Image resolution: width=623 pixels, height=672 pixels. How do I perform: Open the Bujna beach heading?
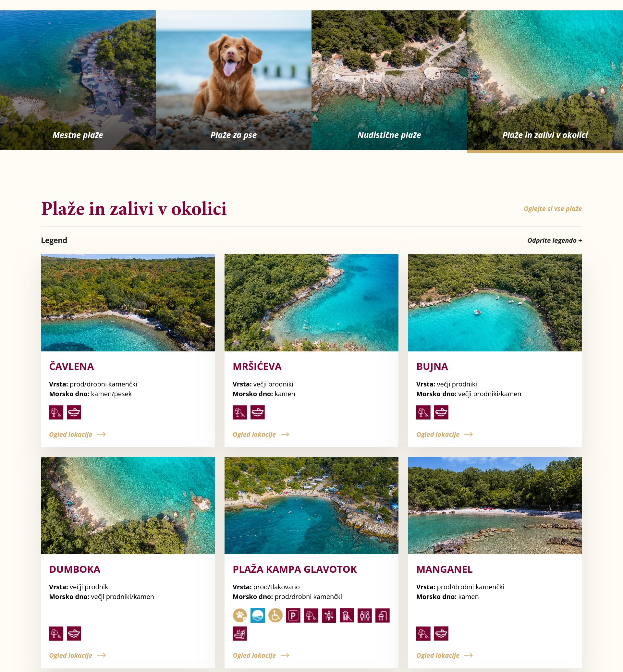(432, 367)
